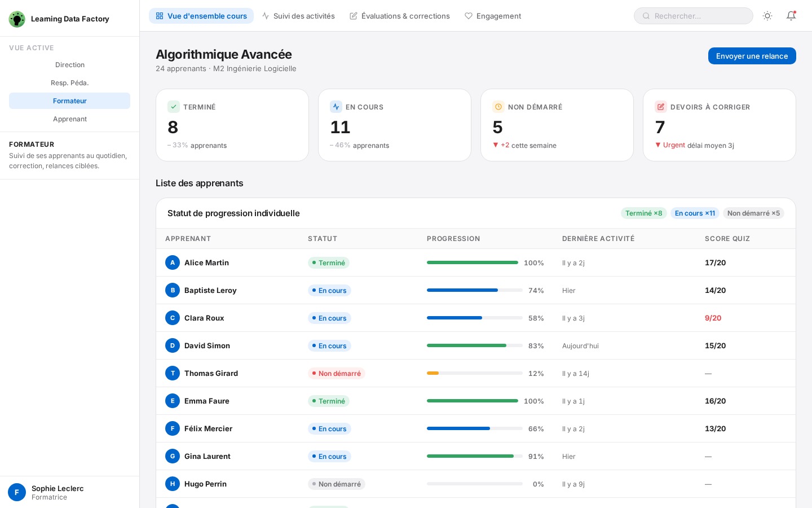Switch active view to Direction
Image resolution: width=812 pixels, height=508 pixels.
[70, 65]
